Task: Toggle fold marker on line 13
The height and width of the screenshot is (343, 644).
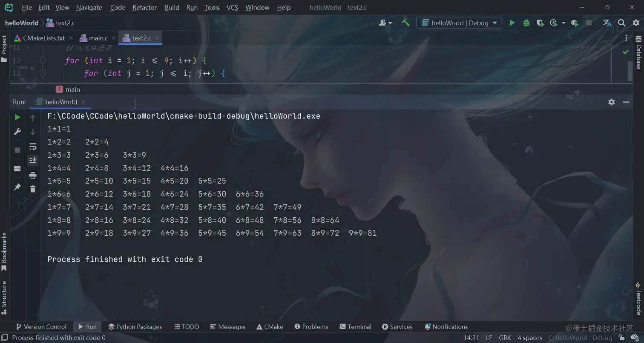Action: tap(43, 73)
